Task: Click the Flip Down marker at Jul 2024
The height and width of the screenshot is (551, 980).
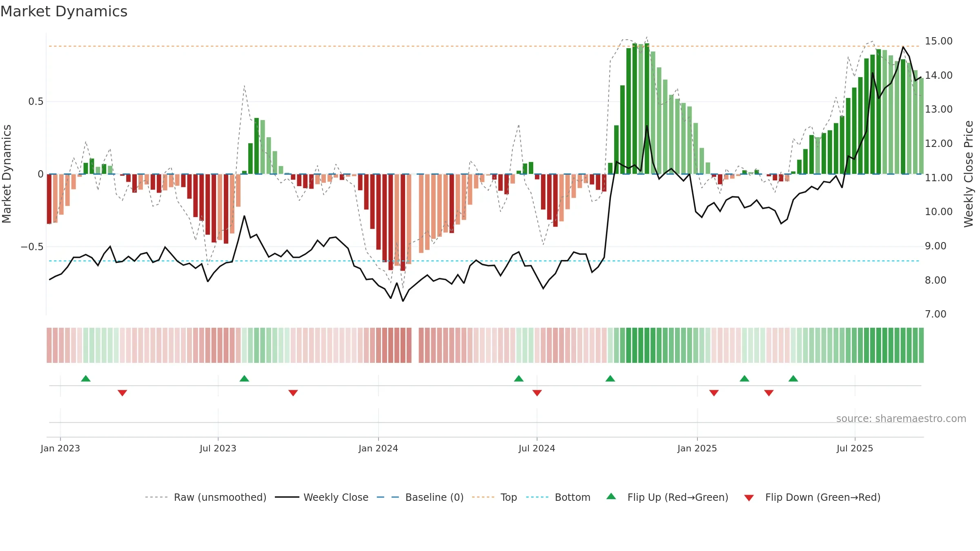Action: click(537, 393)
